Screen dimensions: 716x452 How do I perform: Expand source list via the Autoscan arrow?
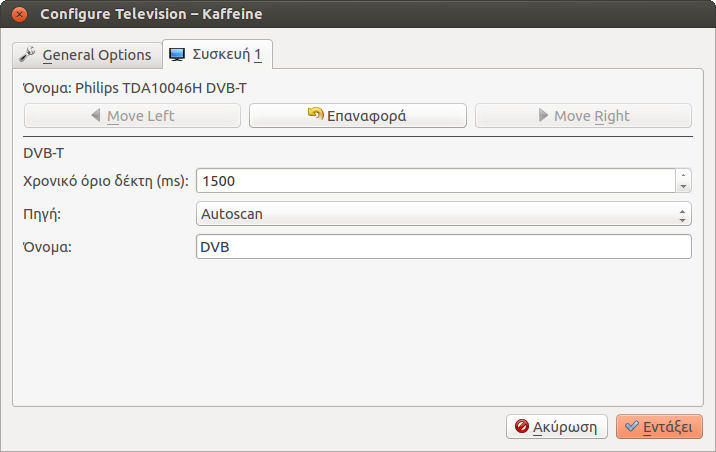[683, 214]
